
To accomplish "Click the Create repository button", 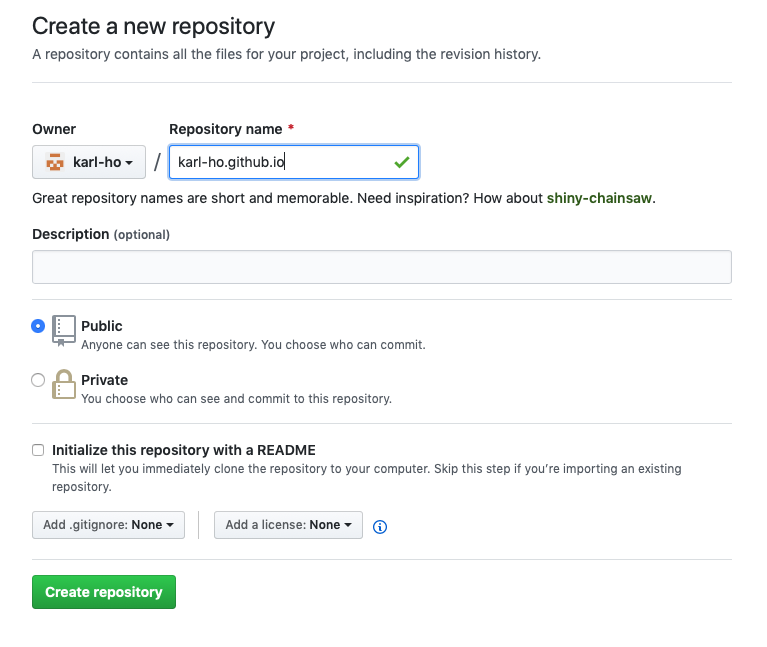I will click(104, 592).
